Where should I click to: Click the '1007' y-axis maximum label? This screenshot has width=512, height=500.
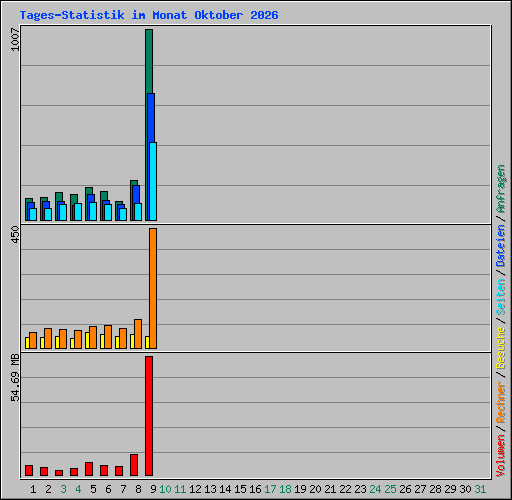pyautogui.click(x=15, y=40)
